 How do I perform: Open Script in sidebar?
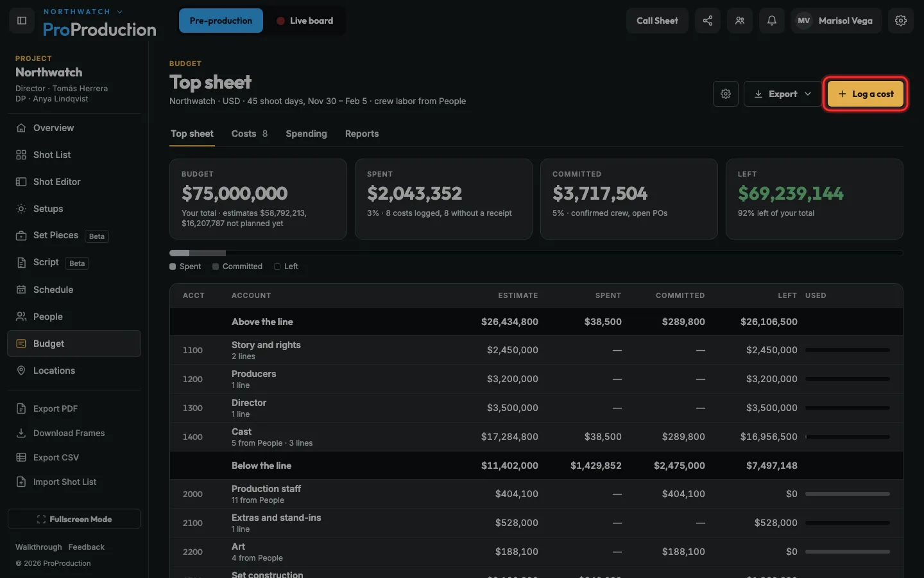click(x=74, y=263)
